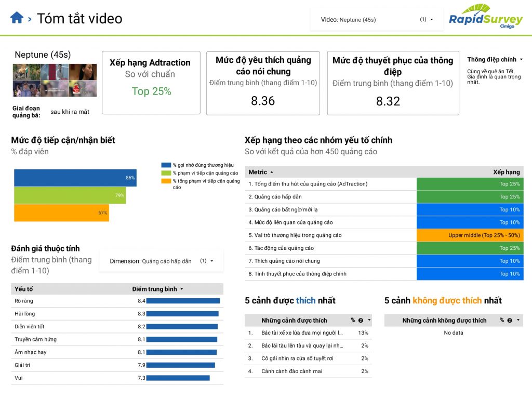Click the main message text Cùng về quê ăn Tết
Screen dimensions: 532x399
[x=490, y=72]
